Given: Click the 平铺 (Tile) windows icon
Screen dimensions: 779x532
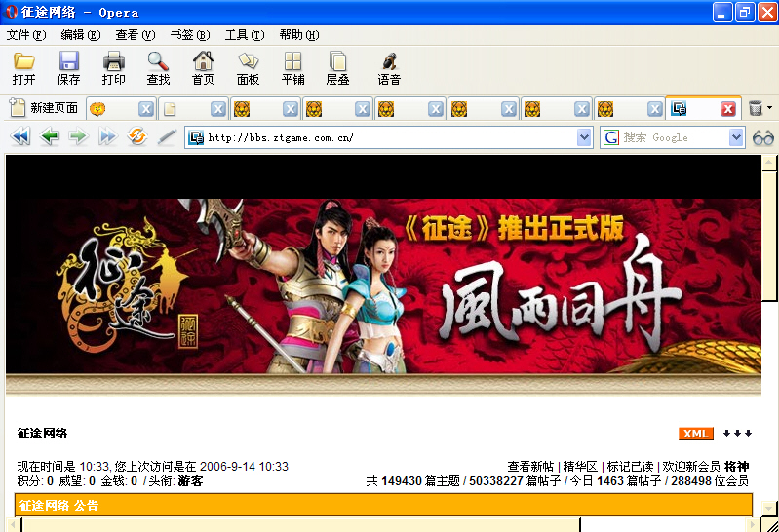Looking at the screenshot, I should [x=292, y=68].
